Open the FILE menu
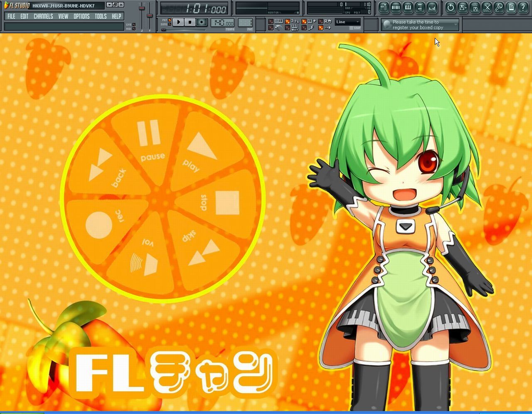This screenshot has width=532, height=414. (11, 16)
